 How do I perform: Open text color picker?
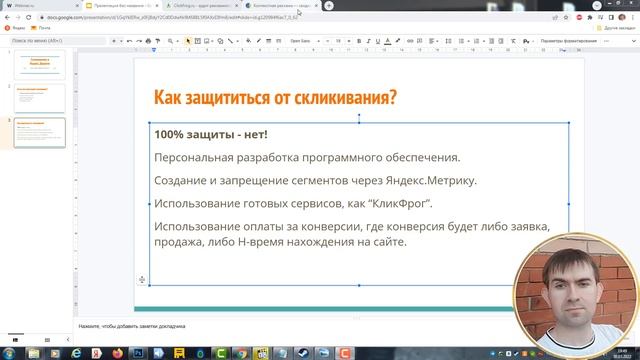pyautogui.click(x=388, y=41)
